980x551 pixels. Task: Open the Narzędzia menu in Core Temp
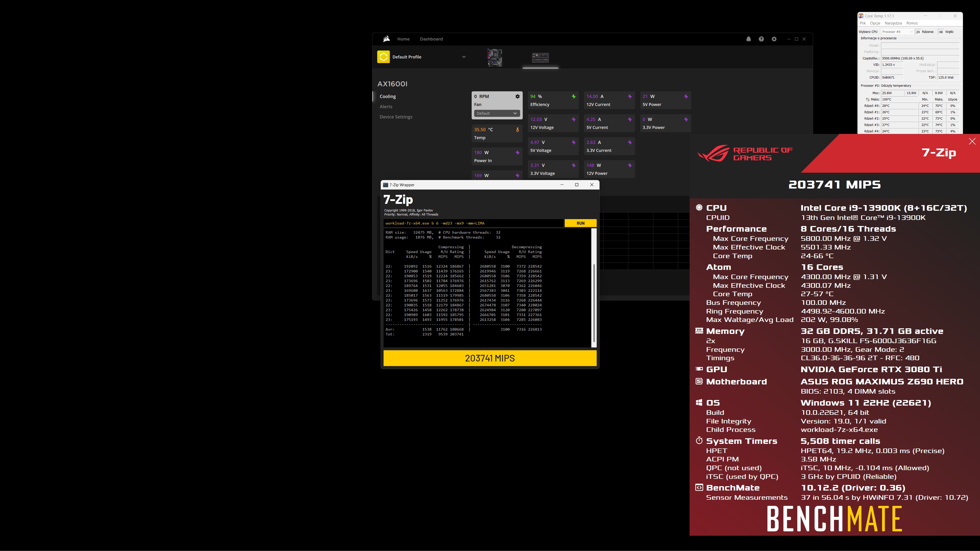coord(893,23)
